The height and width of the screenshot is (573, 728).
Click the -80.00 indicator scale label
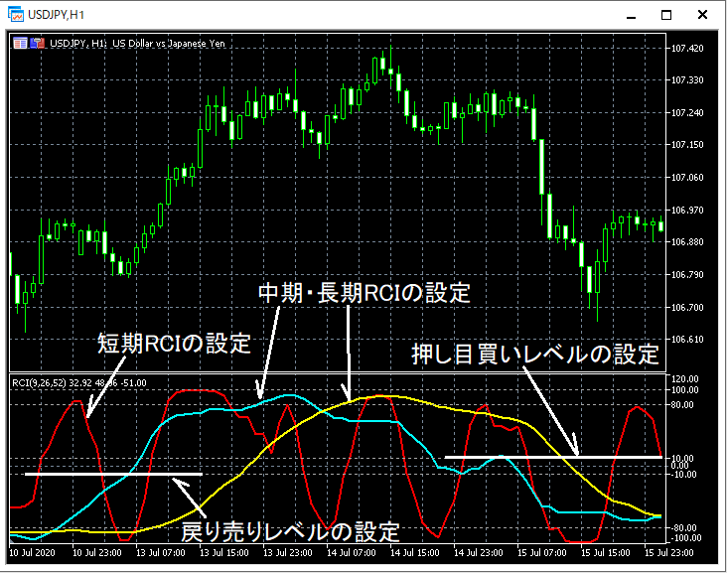pyautogui.click(x=684, y=528)
